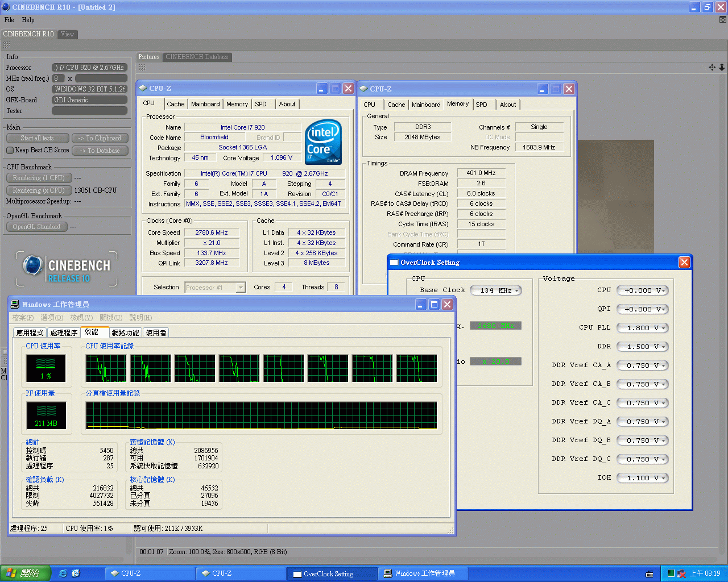Open the QPI voltage dropdown
The width and height of the screenshot is (728, 582).
642,309
